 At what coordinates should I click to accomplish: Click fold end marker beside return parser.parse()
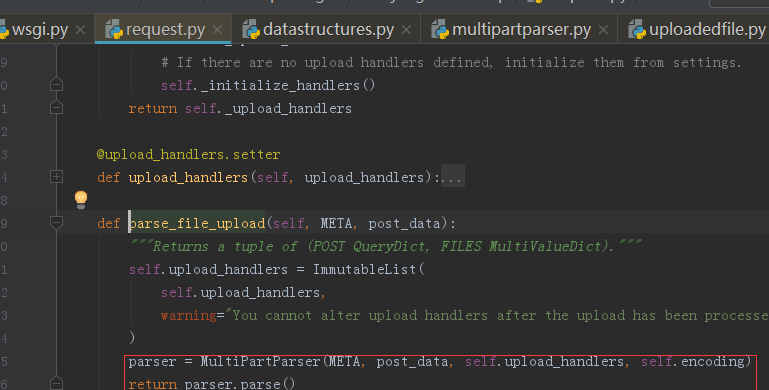pyautogui.click(x=56, y=383)
